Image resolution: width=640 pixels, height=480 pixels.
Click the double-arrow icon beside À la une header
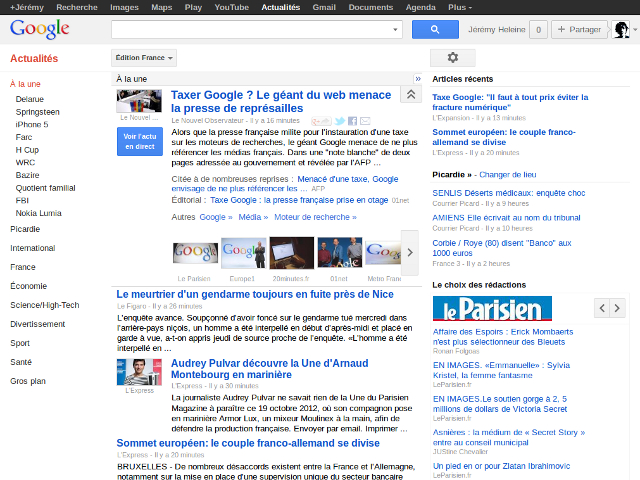418,79
